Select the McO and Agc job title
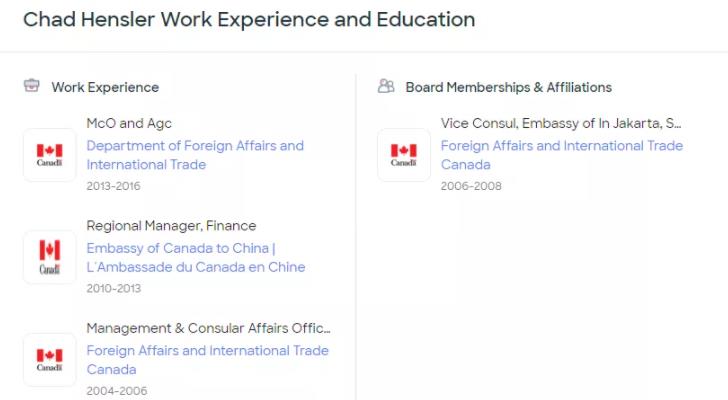Image resolution: width=728 pixels, height=400 pixels. [x=129, y=123]
